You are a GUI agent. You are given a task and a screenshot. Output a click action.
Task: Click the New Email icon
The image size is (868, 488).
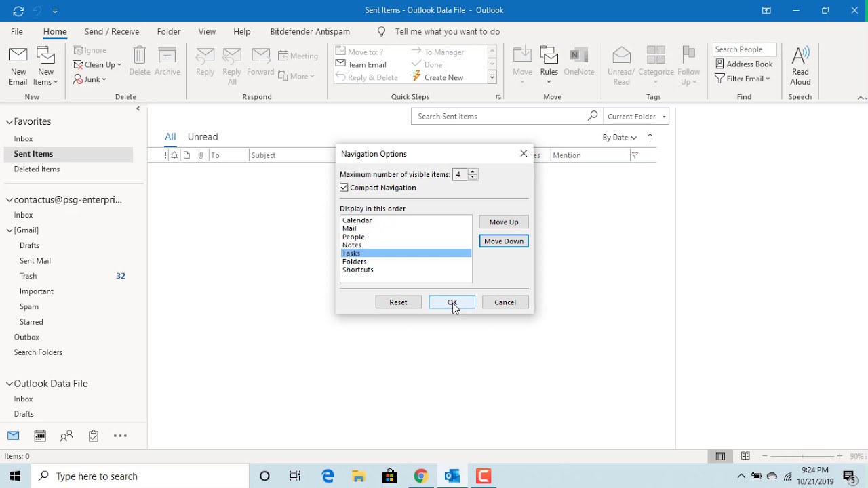coord(18,66)
